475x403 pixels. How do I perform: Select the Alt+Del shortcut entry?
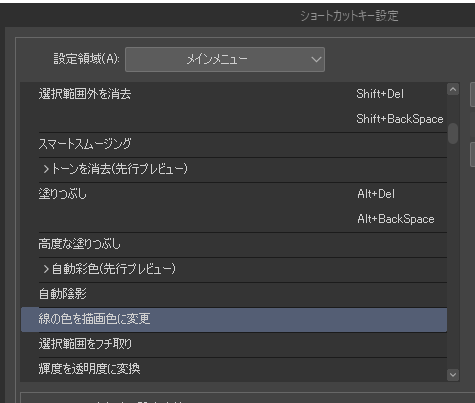pos(376,194)
